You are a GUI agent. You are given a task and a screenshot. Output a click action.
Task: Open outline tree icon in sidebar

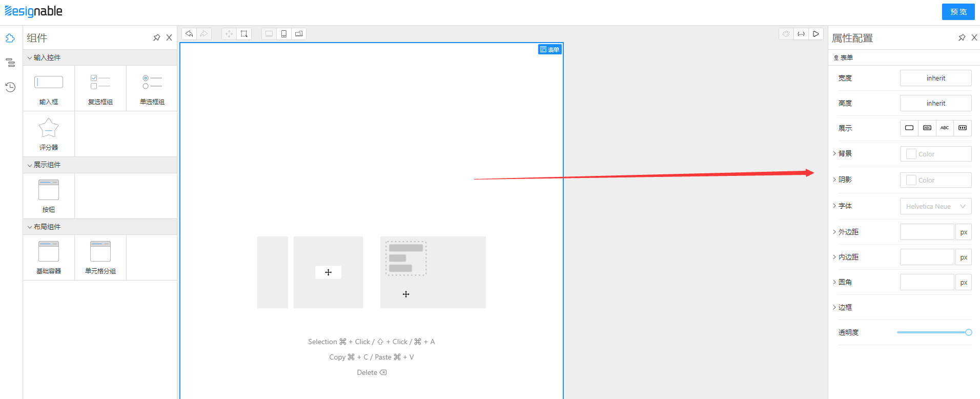point(10,63)
